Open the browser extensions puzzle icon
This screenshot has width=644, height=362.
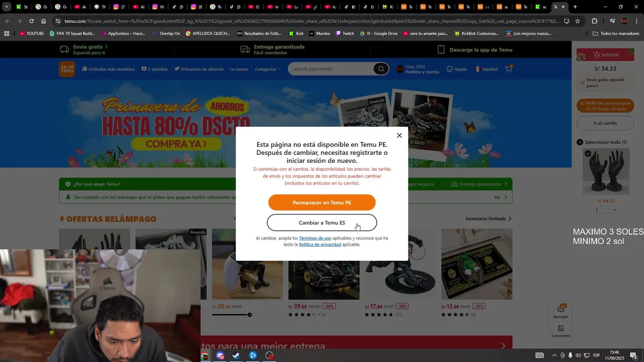pos(594,21)
